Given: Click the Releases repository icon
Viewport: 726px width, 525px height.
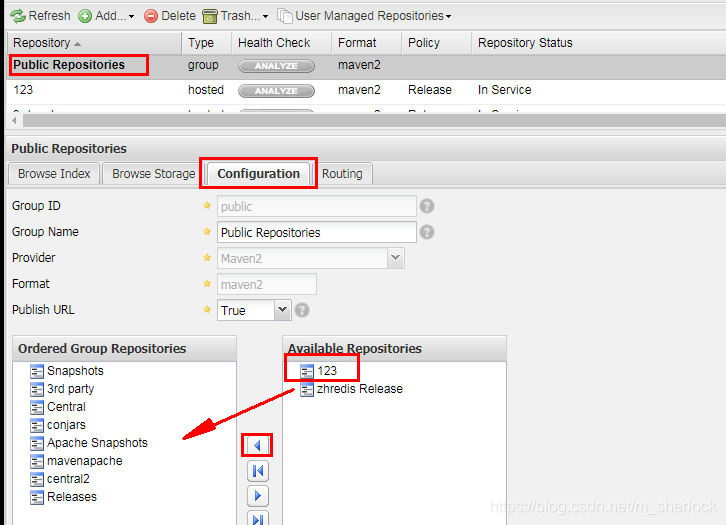Looking at the screenshot, I should (37, 498).
